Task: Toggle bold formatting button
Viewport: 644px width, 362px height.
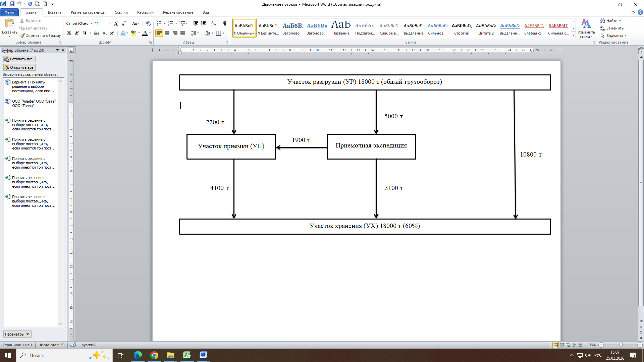Action: pyautogui.click(x=69, y=33)
